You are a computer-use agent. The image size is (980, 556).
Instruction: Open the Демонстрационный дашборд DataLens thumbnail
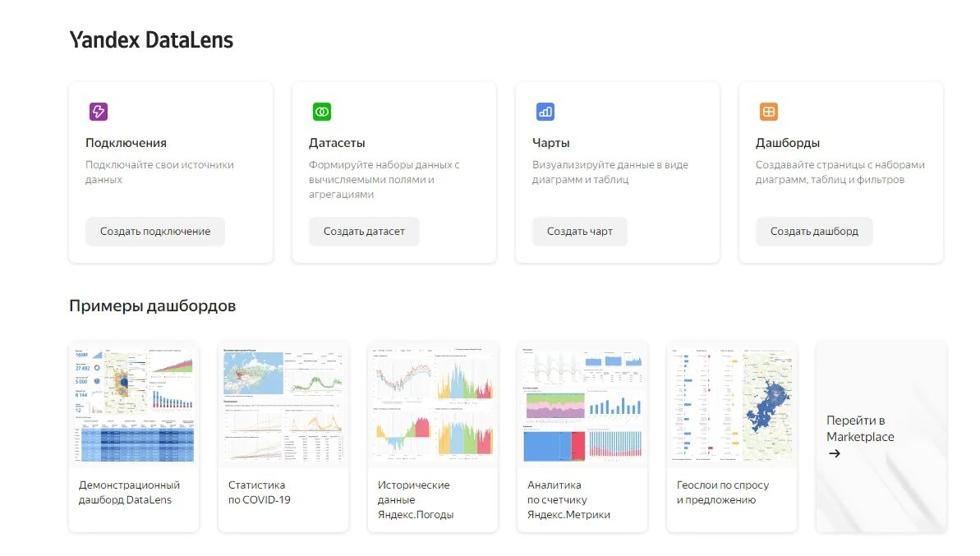(134, 405)
